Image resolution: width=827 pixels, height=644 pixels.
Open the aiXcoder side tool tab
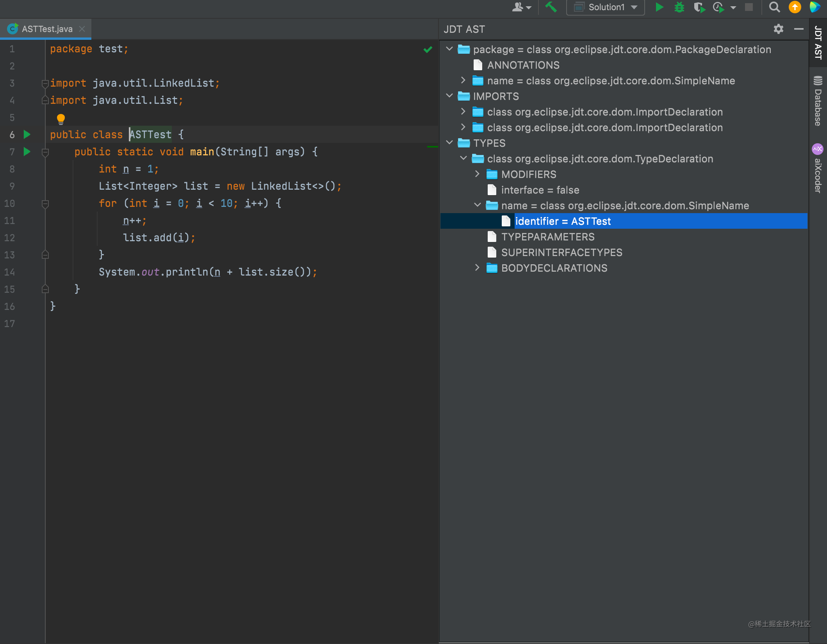click(x=818, y=169)
